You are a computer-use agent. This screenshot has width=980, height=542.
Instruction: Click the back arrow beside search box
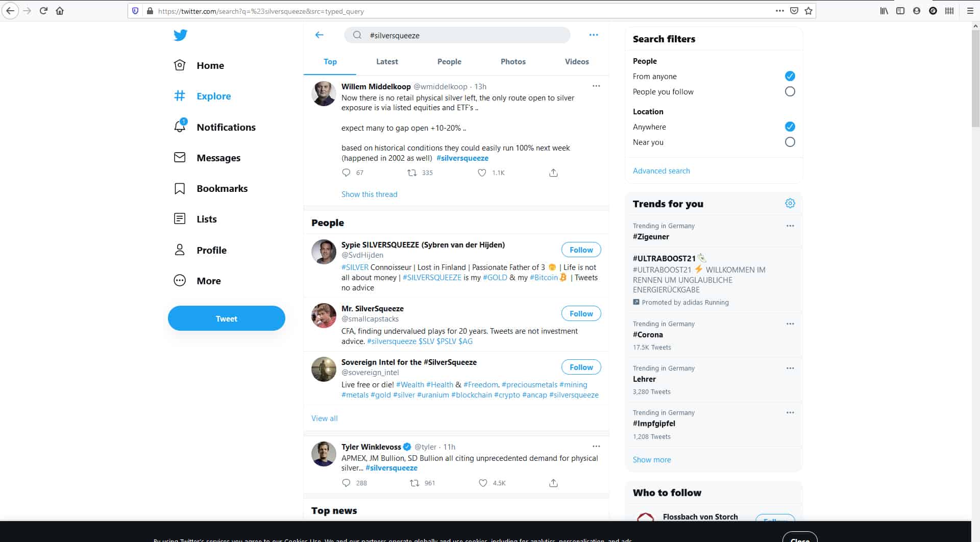click(320, 35)
